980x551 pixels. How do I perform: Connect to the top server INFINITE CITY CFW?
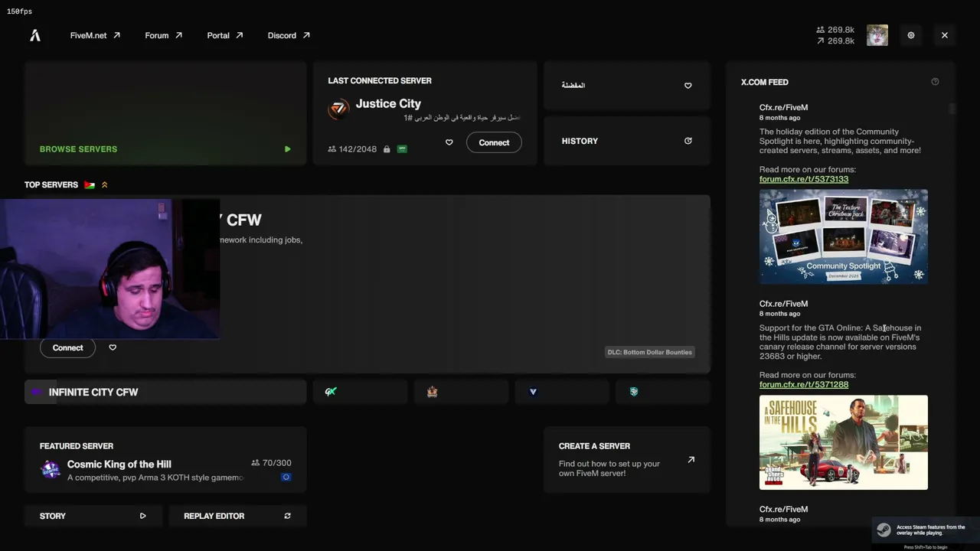point(67,347)
